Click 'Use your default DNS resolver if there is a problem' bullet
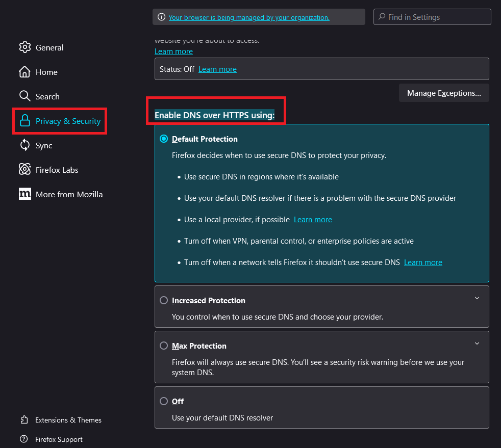This screenshot has height=448, width=501. point(320,198)
